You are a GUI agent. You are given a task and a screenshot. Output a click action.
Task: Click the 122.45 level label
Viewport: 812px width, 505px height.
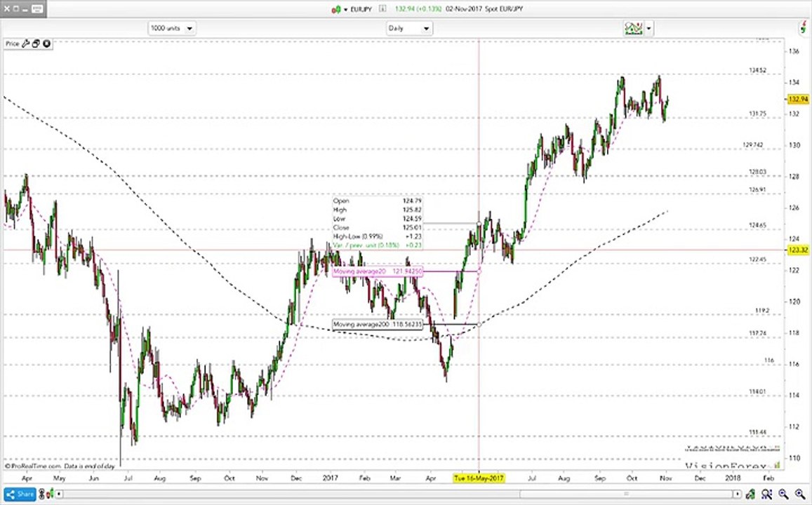tap(758, 260)
